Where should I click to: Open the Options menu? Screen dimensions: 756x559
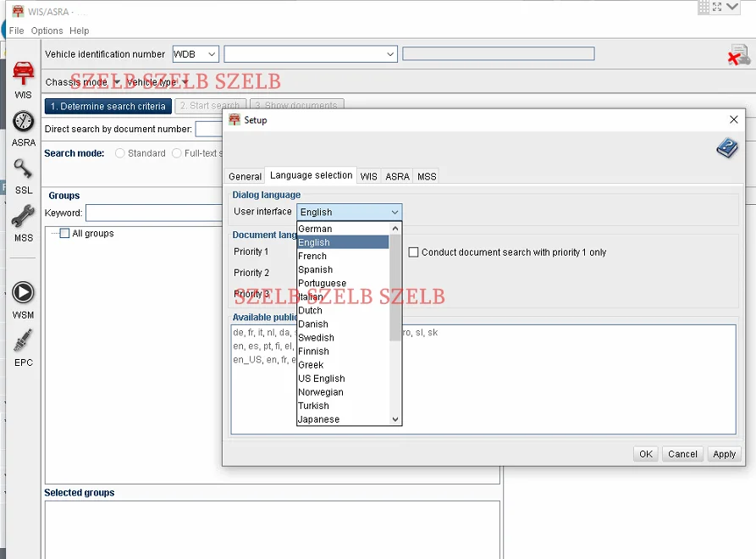[47, 30]
